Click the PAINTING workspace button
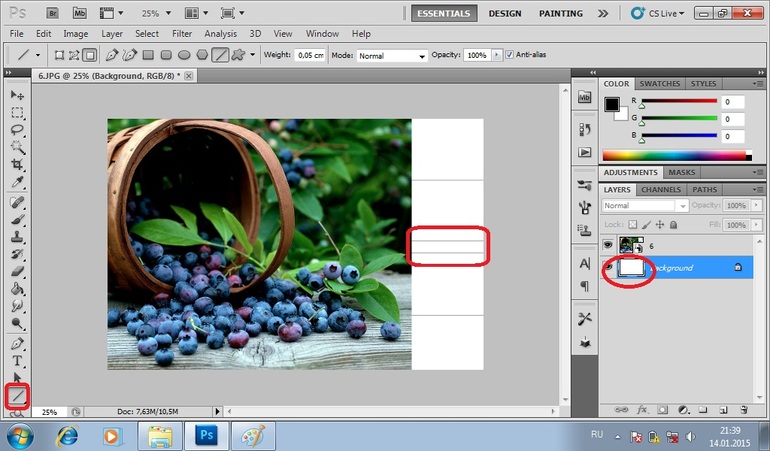 coord(562,13)
